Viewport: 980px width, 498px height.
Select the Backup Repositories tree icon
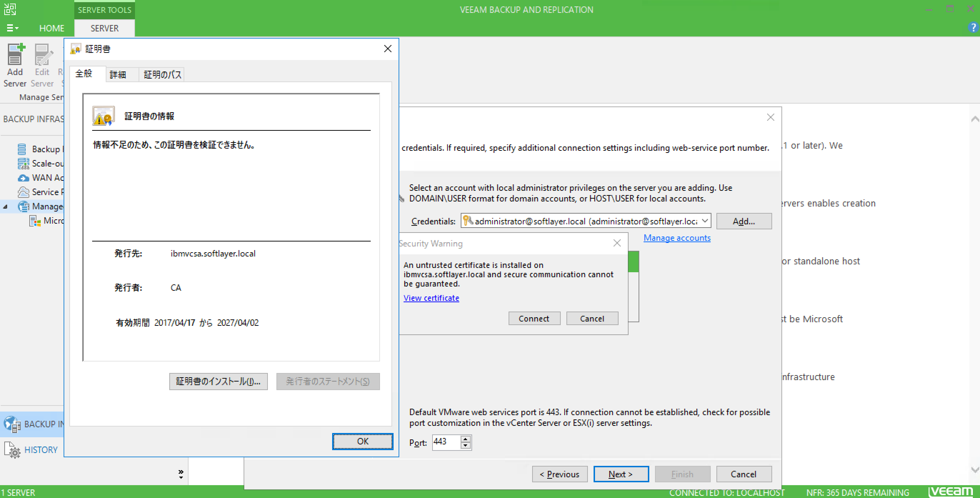tap(23, 149)
